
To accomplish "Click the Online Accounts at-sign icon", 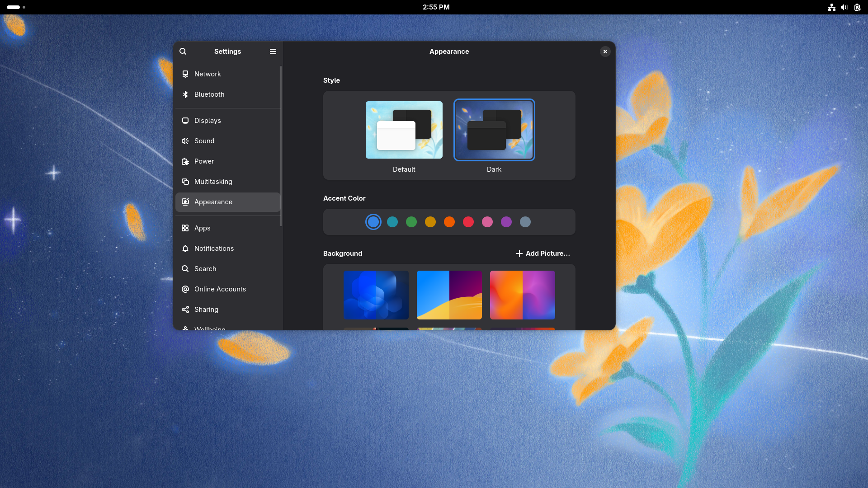I will click(185, 289).
